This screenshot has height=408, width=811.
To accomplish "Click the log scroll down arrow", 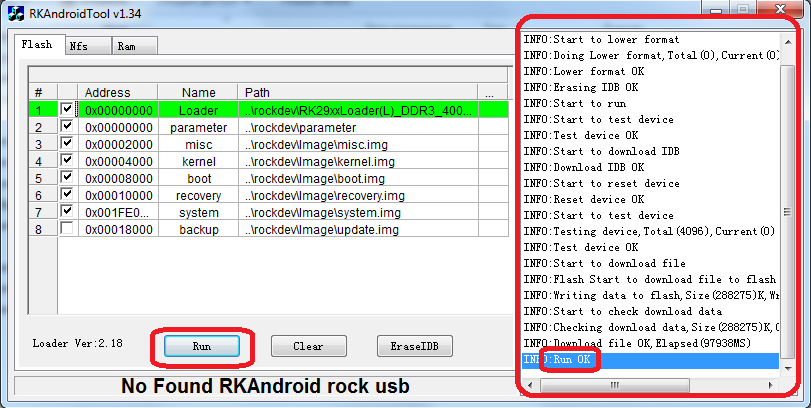I will point(788,368).
